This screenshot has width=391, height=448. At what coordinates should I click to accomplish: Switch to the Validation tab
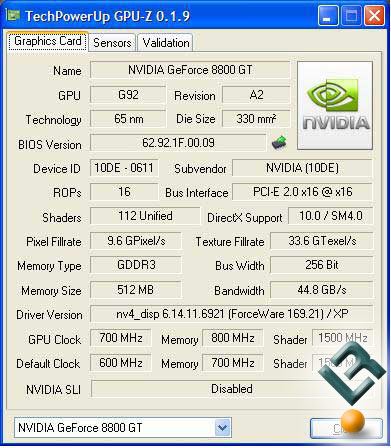click(165, 43)
